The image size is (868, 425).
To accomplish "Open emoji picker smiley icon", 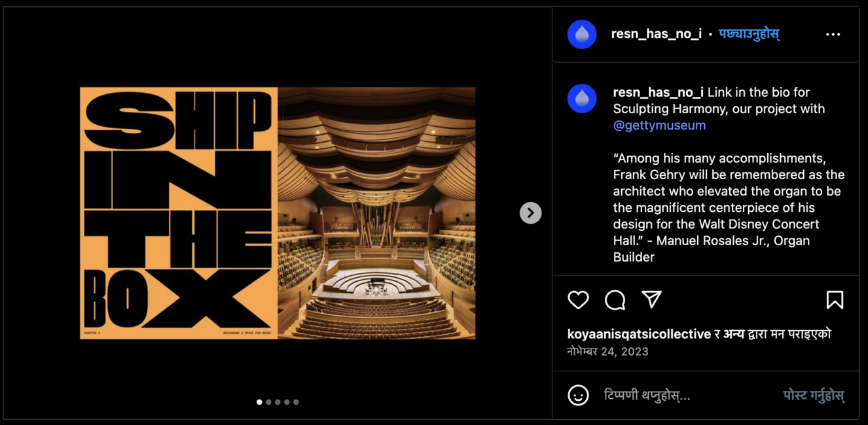I will click(578, 395).
